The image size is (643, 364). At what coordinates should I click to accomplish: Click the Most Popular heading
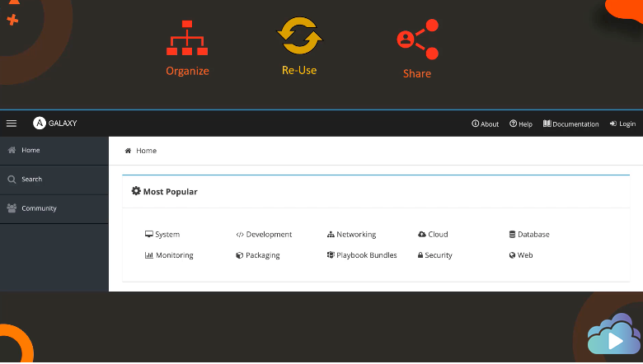(164, 192)
